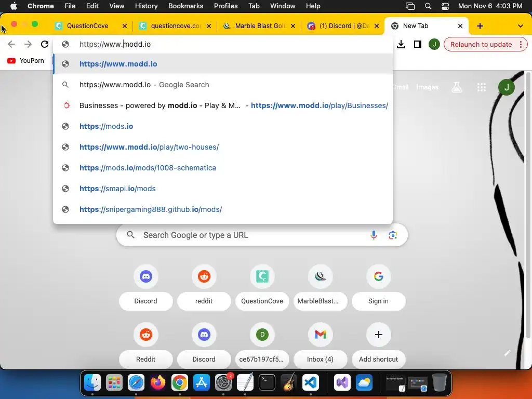Viewport: 532px width, 399px height.
Task: Open the downloads icon in toolbar
Action: tap(401, 44)
